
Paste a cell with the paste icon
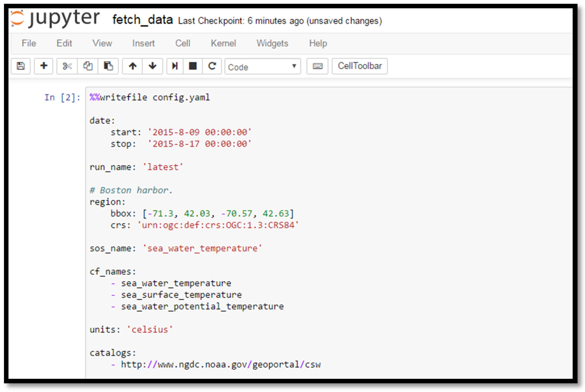coord(108,66)
